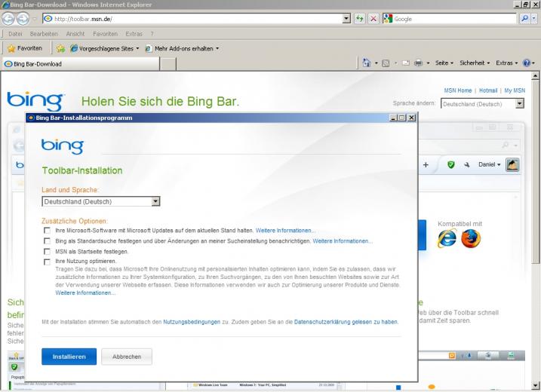
Task: Click the Internet Explorer compatibility logo
Action: pos(447,238)
